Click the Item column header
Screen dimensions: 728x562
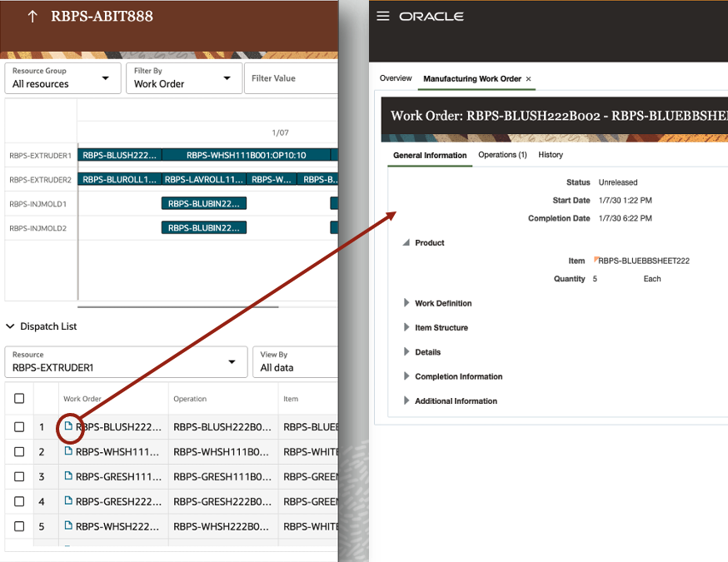coord(291,399)
